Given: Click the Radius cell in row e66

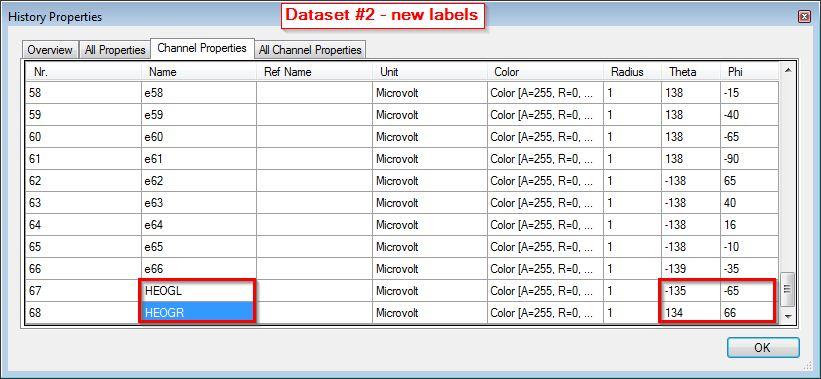Looking at the screenshot, I should coord(633,269).
